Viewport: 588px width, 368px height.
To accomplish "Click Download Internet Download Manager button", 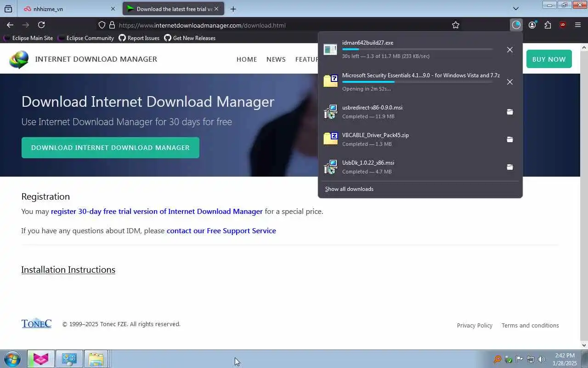I will (110, 148).
